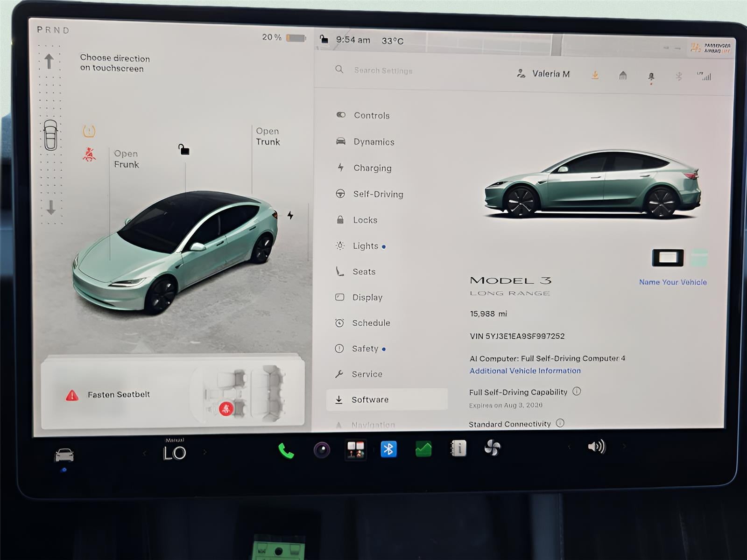Tap the LO temperature setting
This screenshot has height=560, width=747.
pos(175,453)
